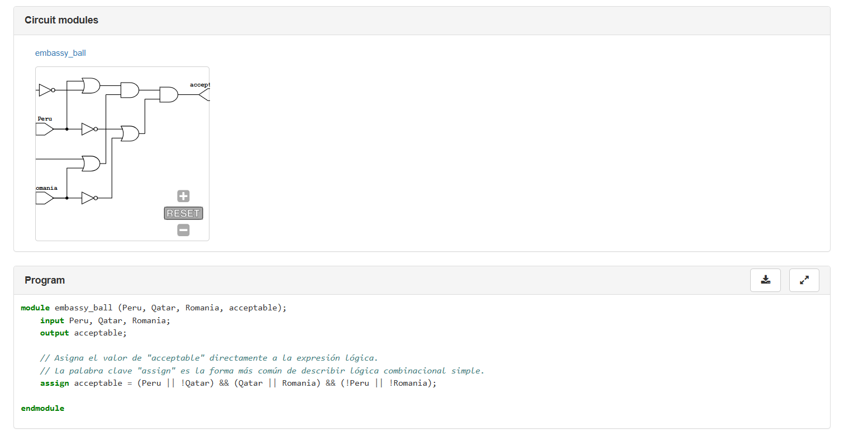Click the Program panel heading
The image size is (868, 441).
pyautogui.click(x=45, y=280)
